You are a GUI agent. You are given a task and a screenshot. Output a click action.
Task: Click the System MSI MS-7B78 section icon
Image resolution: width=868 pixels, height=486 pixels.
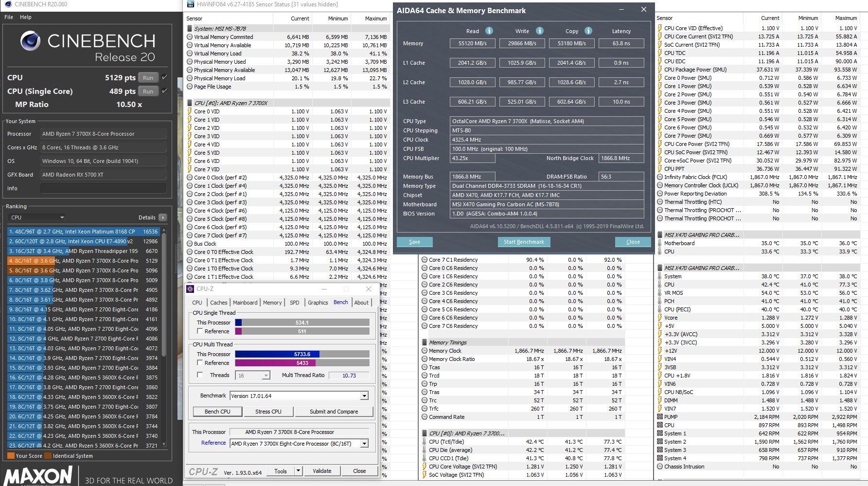190,28
